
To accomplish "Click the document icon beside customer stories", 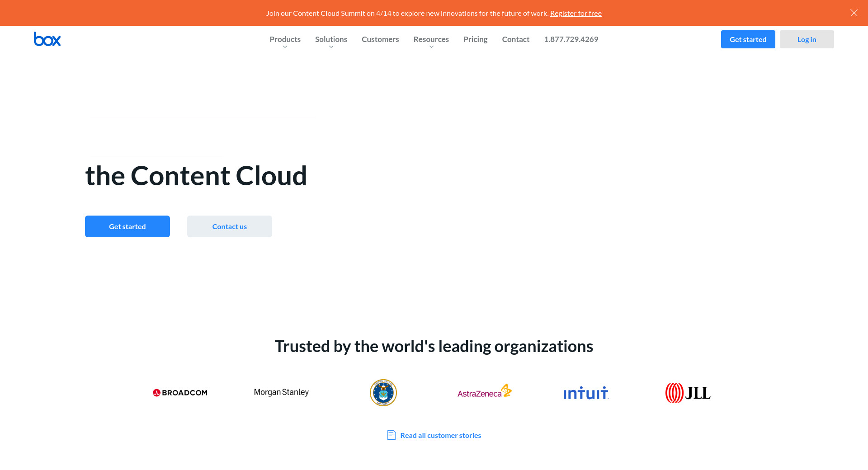I will [392, 435].
